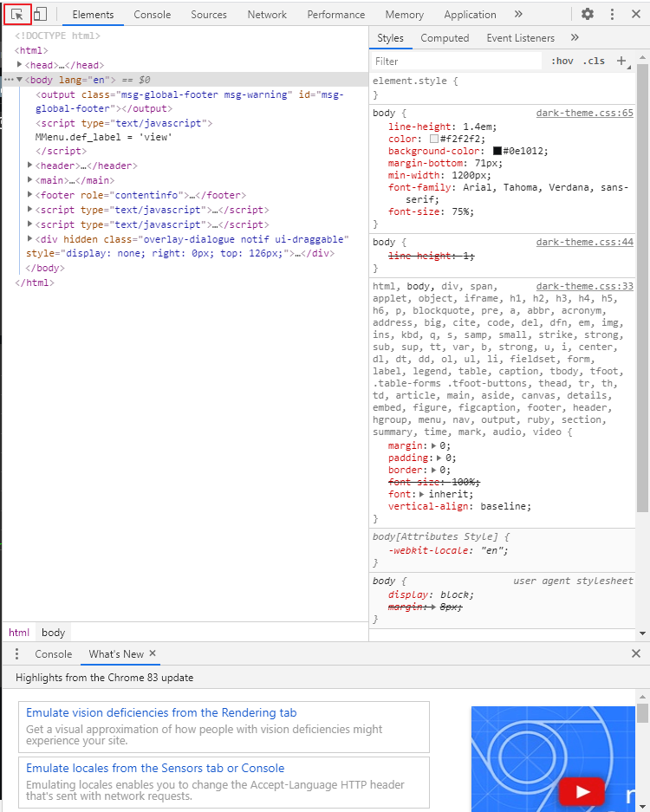Click the display: block user agent declaration
This screenshot has height=812, width=650.
pos(431,594)
